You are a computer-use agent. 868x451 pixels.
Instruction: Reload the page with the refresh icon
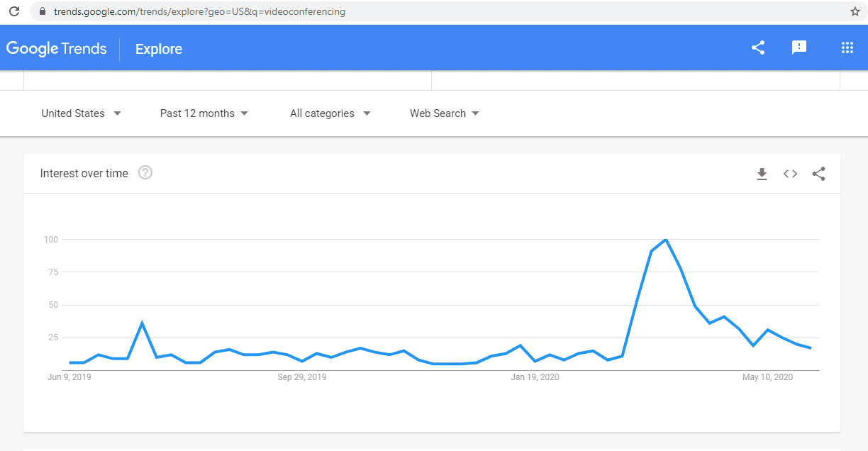tap(13, 11)
